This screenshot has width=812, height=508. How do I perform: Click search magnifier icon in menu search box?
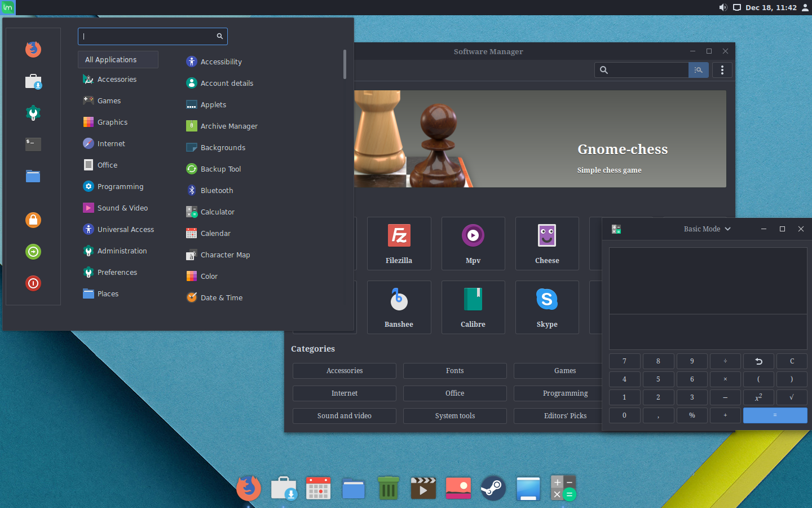pos(220,36)
